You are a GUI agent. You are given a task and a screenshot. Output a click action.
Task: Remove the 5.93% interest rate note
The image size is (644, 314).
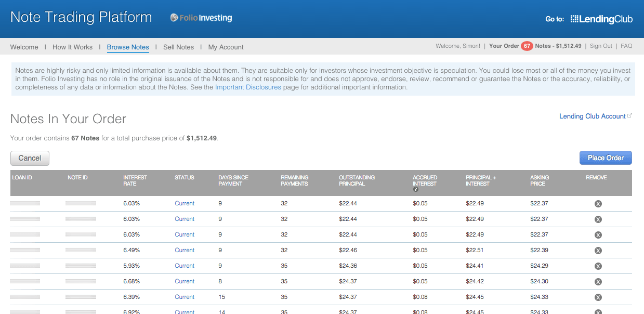pyautogui.click(x=598, y=266)
